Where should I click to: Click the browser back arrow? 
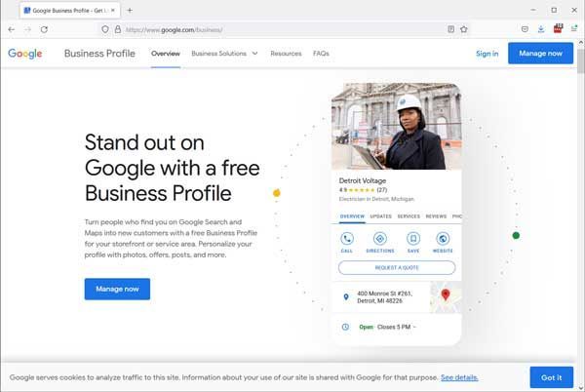tap(11, 29)
